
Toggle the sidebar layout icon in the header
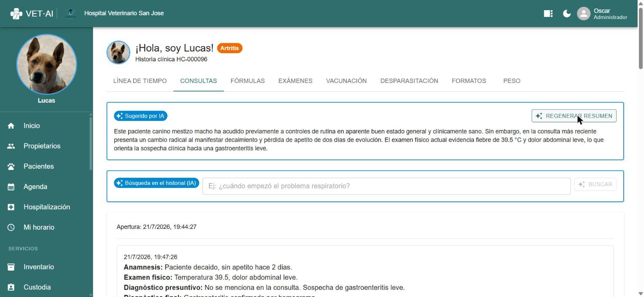(x=548, y=14)
